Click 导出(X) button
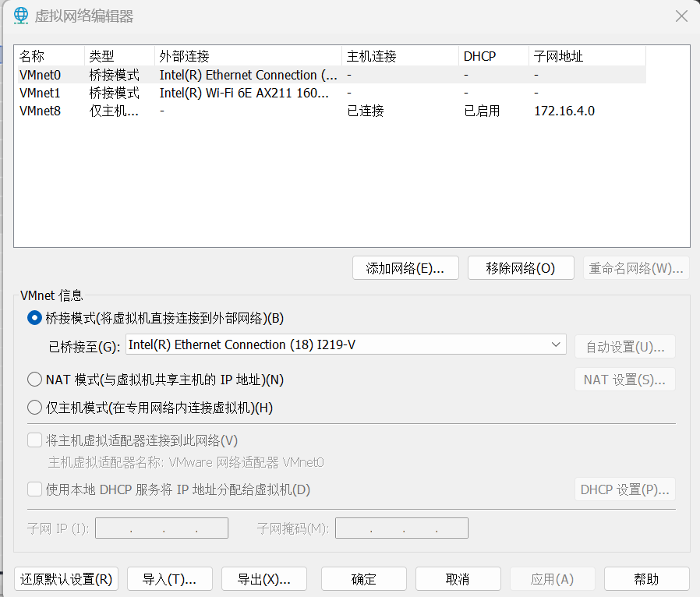 pos(263,579)
